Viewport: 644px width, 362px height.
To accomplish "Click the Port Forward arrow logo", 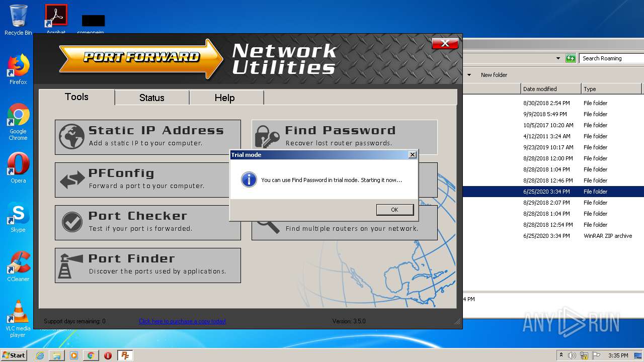I will click(141, 58).
